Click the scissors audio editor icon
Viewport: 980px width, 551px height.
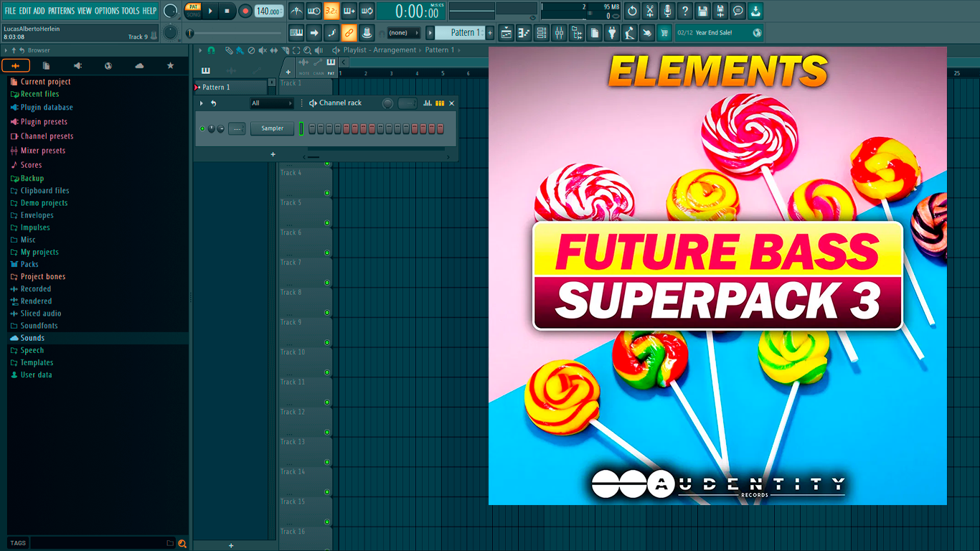pos(650,11)
